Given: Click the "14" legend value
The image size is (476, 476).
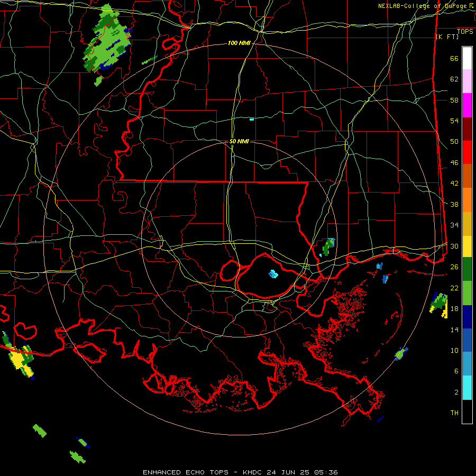Looking at the screenshot, I should [x=454, y=329].
